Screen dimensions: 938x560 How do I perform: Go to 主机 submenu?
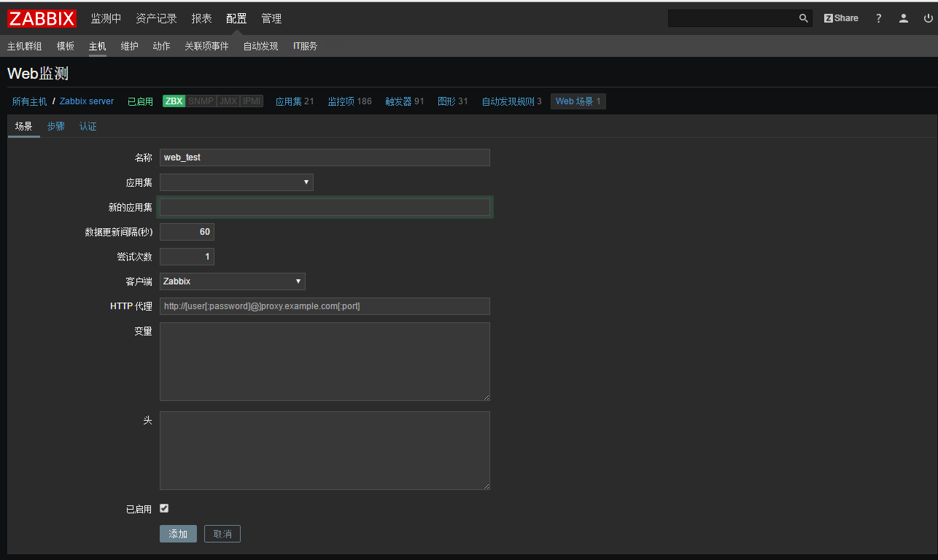(x=98, y=46)
